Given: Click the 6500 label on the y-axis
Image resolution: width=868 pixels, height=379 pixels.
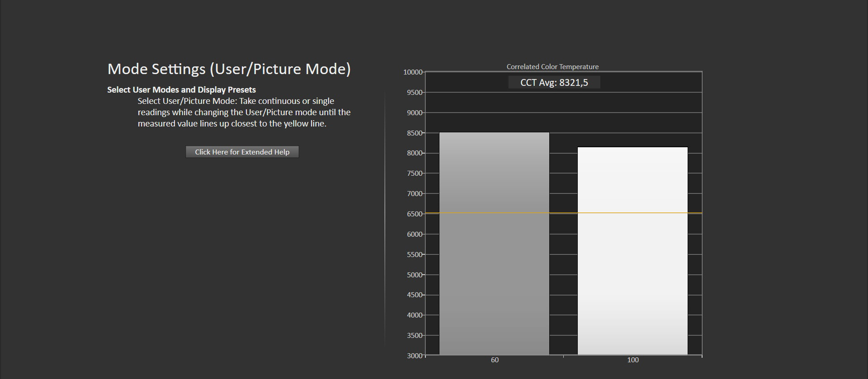Looking at the screenshot, I should click(x=414, y=214).
